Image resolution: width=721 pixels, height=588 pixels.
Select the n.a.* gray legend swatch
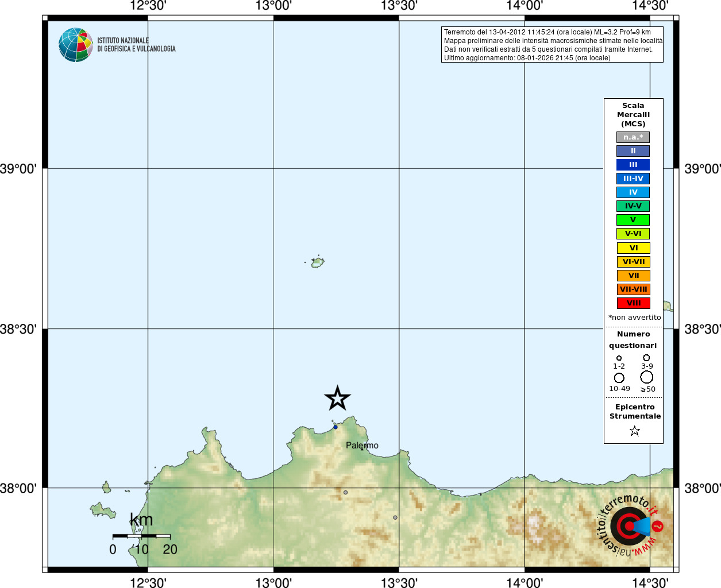pos(633,137)
